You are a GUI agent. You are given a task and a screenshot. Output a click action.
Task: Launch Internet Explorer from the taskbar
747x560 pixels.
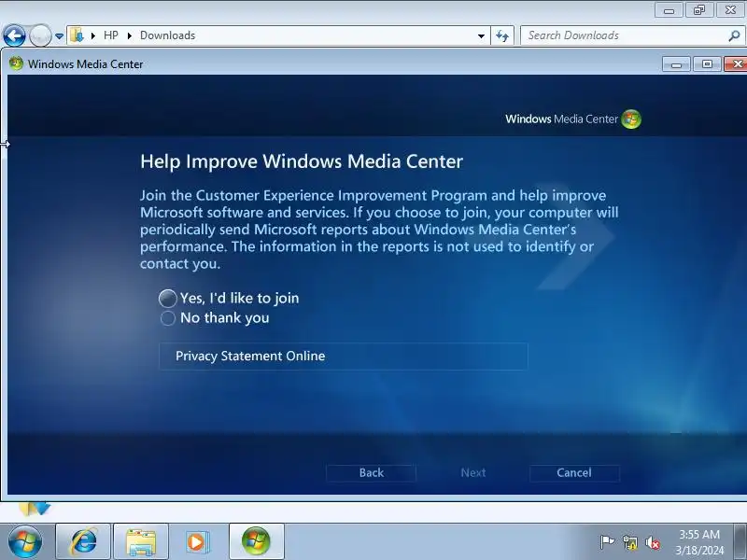(83, 541)
